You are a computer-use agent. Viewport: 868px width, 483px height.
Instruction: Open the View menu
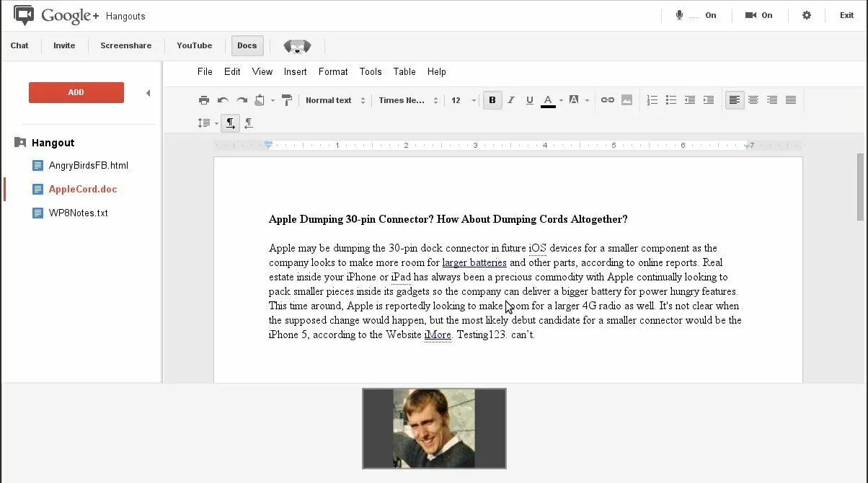pos(262,71)
